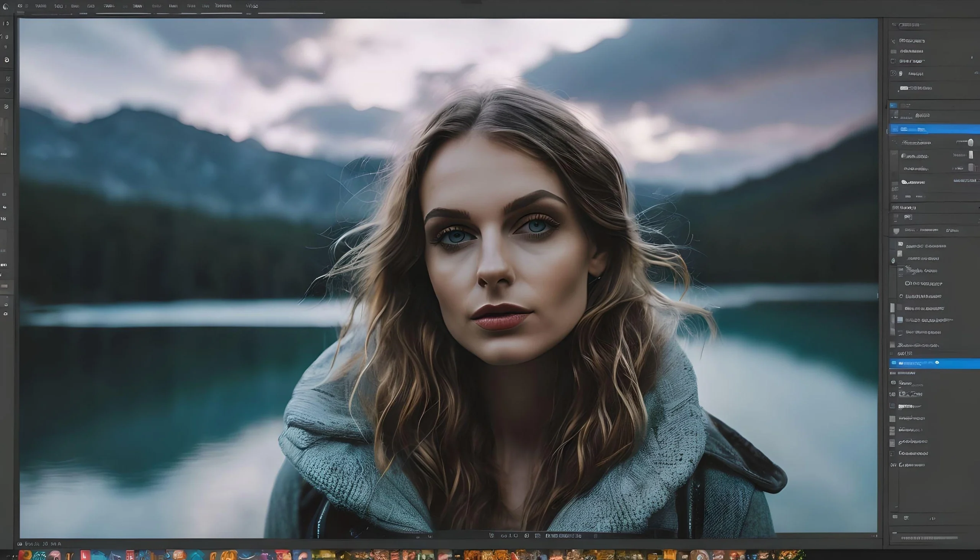Select the spiral-shaped tool in left toolbar
The image size is (980, 560).
point(7,60)
